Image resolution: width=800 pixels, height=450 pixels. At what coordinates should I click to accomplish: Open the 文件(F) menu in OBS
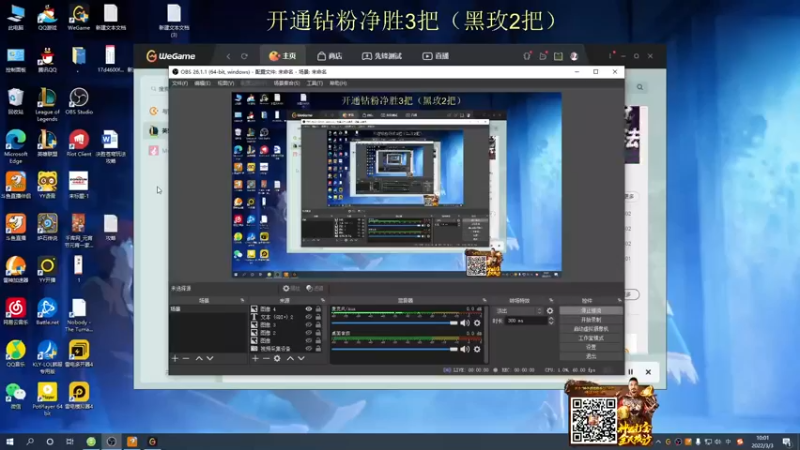click(180, 83)
